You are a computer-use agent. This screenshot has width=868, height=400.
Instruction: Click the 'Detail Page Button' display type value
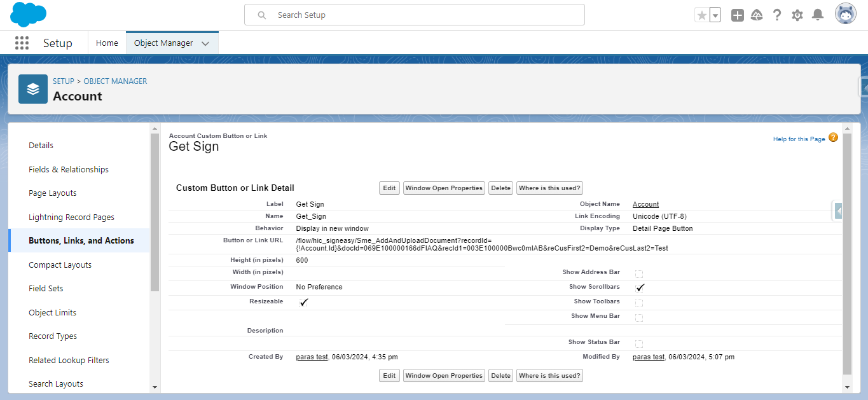click(x=663, y=228)
